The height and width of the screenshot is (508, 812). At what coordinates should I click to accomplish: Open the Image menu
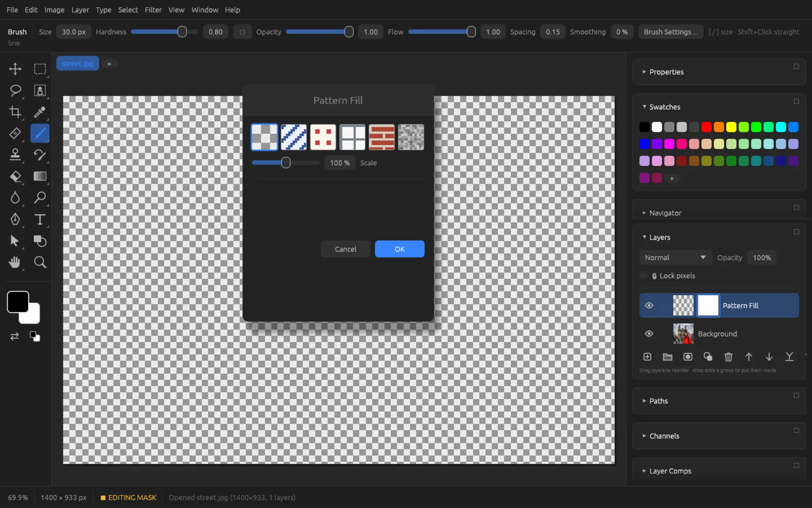[54, 10]
